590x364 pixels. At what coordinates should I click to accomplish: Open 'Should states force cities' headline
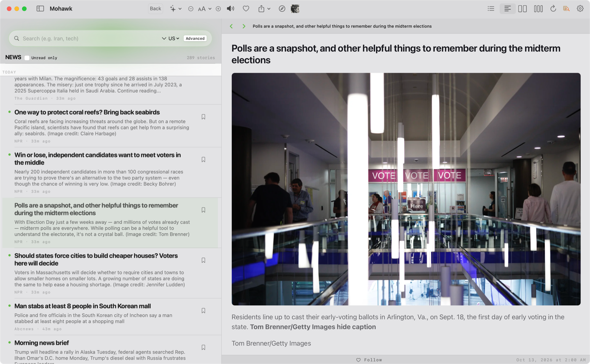coord(96,260)
